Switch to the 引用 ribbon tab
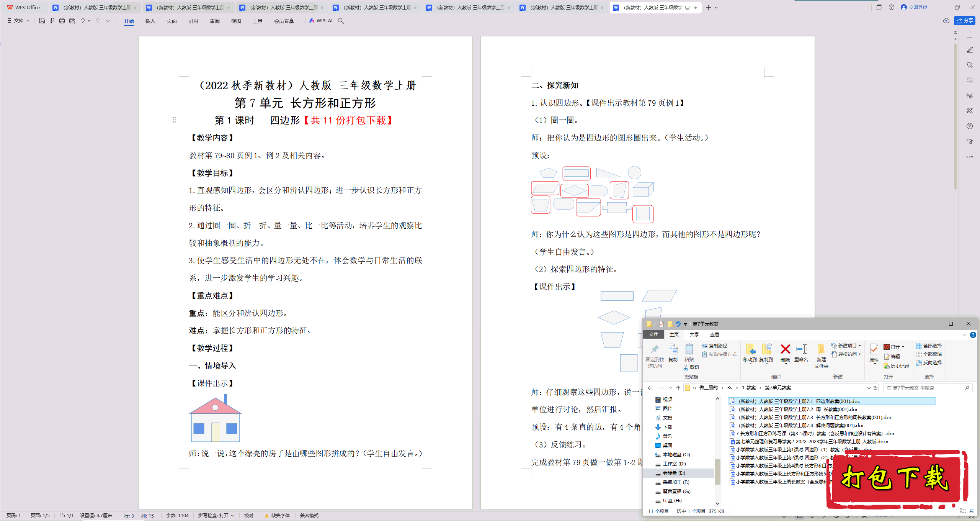The width and height of the screenshot is (980, 521). (x=193, y=21)
